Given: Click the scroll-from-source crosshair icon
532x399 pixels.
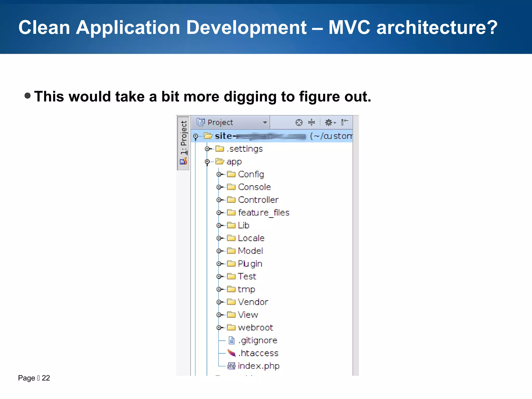Looking at the screenshot, I should click(x=299, y=122).
